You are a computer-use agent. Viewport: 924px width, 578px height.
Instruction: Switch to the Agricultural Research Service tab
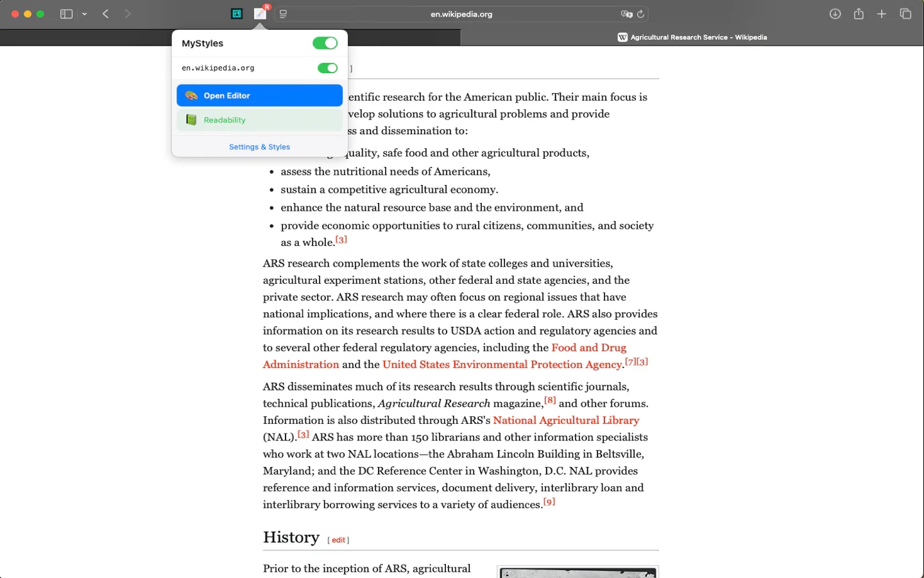click(x=692, y=37)
